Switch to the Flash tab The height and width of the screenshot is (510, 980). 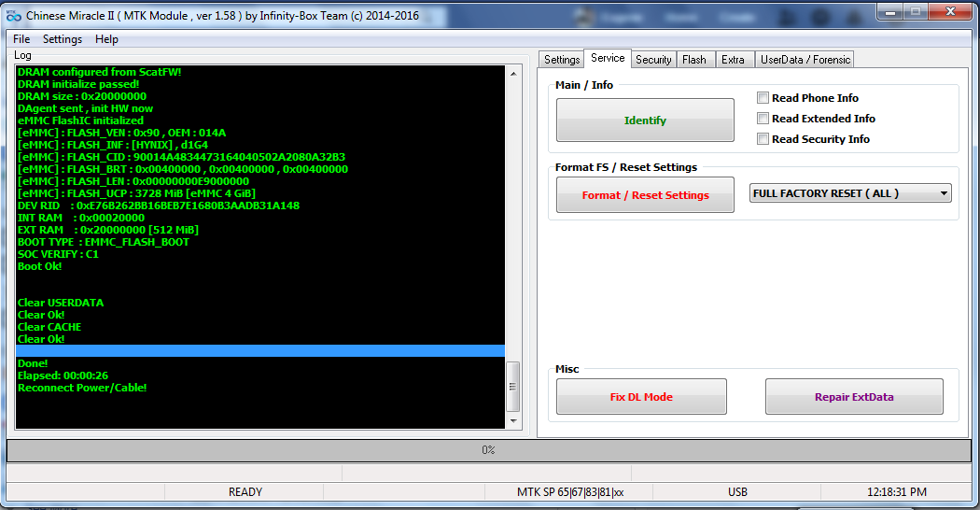click(694, 60)
